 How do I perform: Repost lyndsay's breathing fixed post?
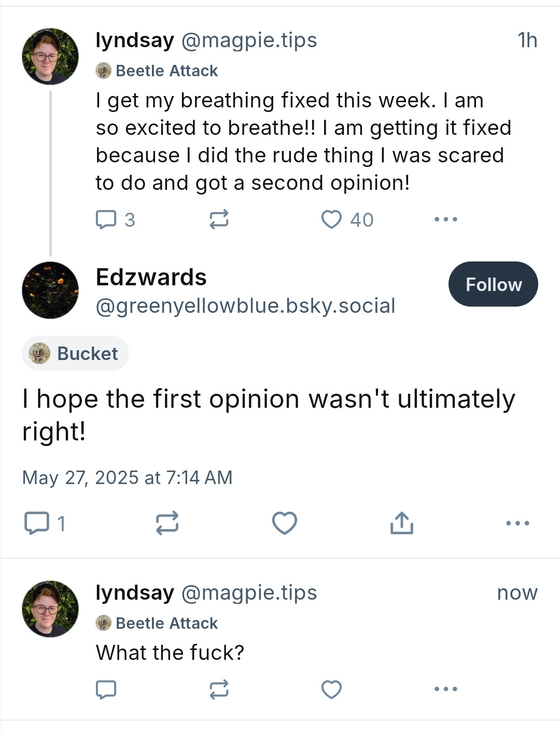[x=219, y=219]
